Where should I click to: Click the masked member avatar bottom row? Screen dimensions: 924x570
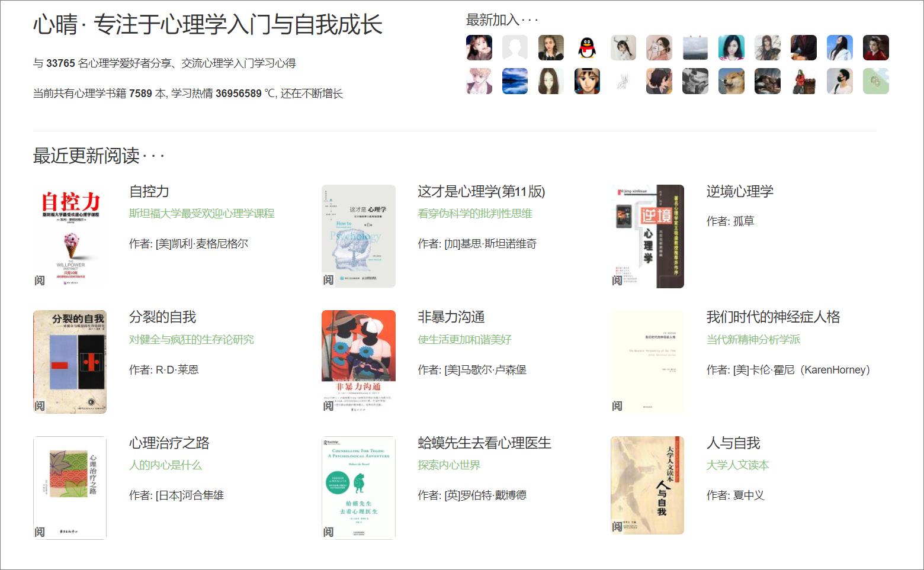(839, 81)
